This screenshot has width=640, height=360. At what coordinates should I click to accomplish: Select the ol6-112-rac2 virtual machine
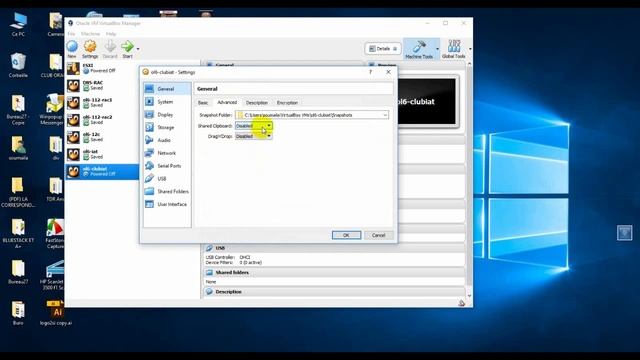(x=102, y=120)
